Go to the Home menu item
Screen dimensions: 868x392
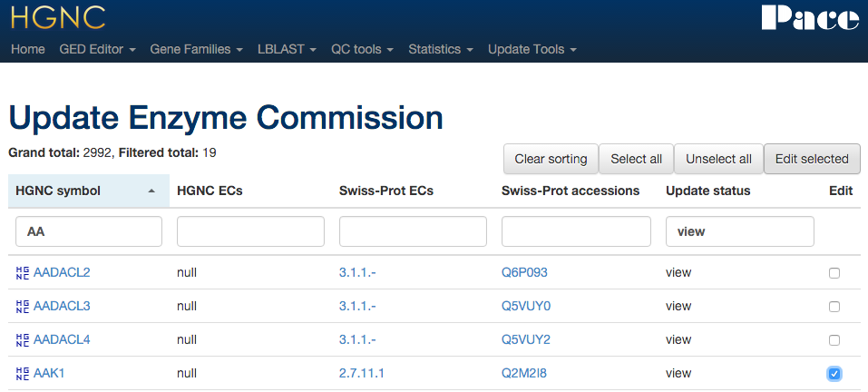pyautogui.click(x=28, y=49)
